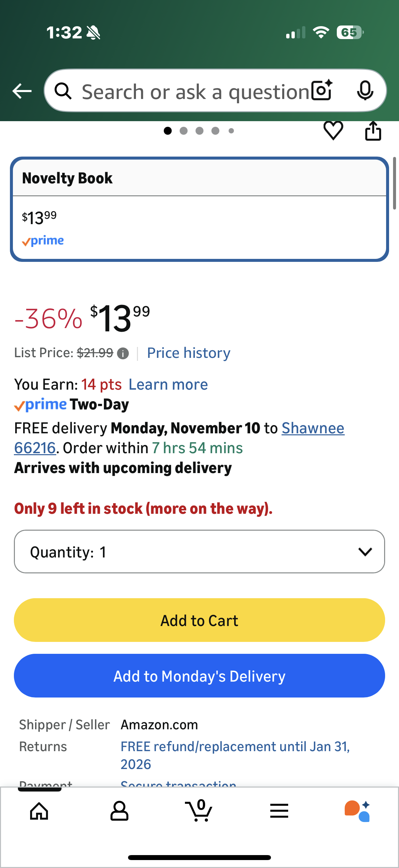Change delivery address Shawnee 66216
Image resolution: width=399 pixels, height=868 pixels.
(x=313, y=428)
